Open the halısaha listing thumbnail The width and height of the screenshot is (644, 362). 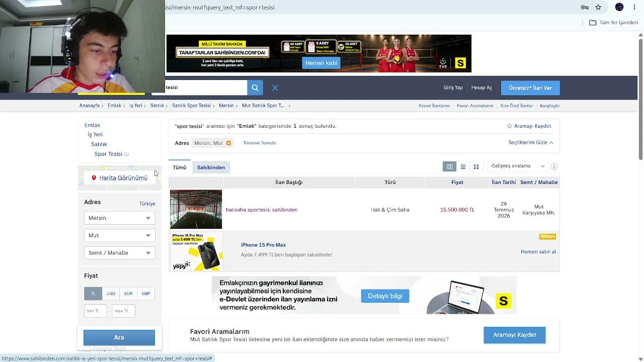click(196, 209)
